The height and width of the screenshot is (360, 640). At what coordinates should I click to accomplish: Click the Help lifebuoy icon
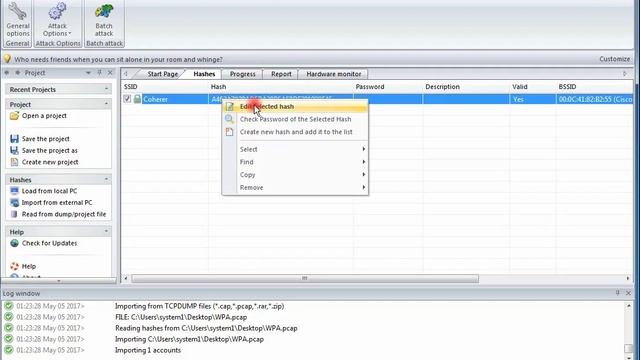[14, 266]
